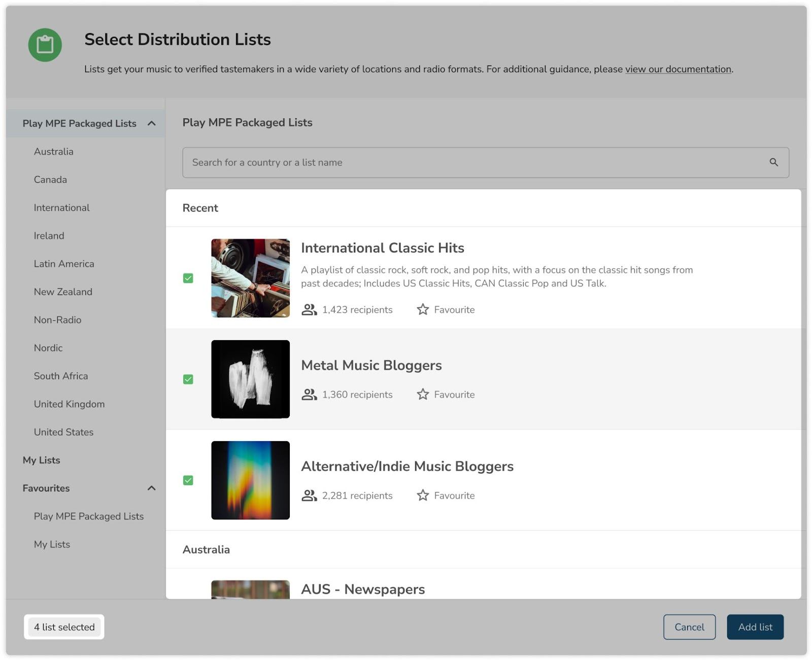Click recipients icon for International Classic Hits

(309, 310)
